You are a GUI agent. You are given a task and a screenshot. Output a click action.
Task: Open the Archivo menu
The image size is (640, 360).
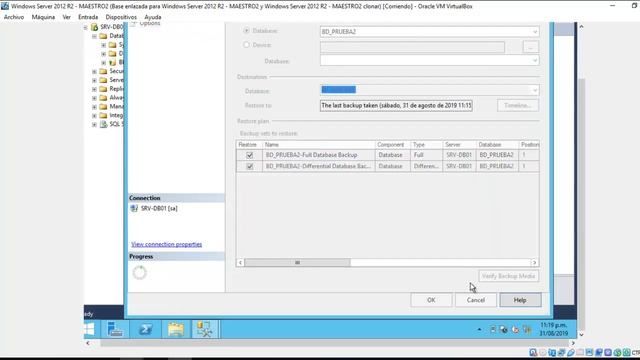(x=14, y=17)
